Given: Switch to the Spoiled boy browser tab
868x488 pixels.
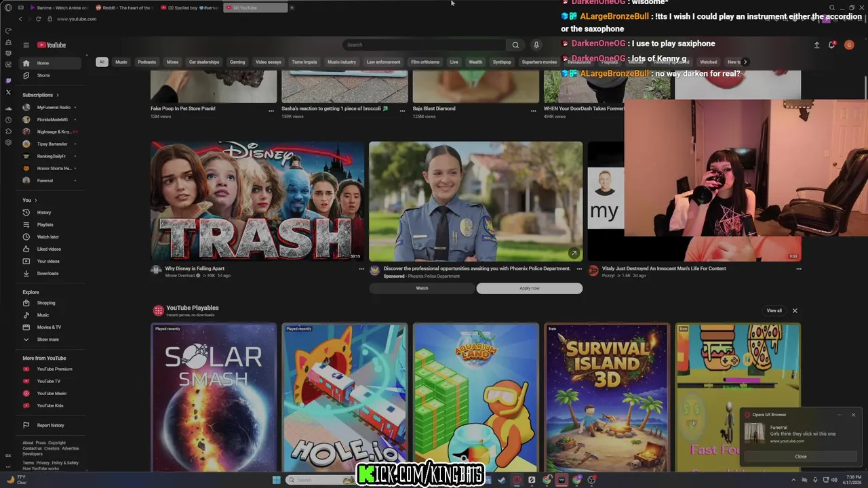Looking at the screenshot, I should coord(189,7).
